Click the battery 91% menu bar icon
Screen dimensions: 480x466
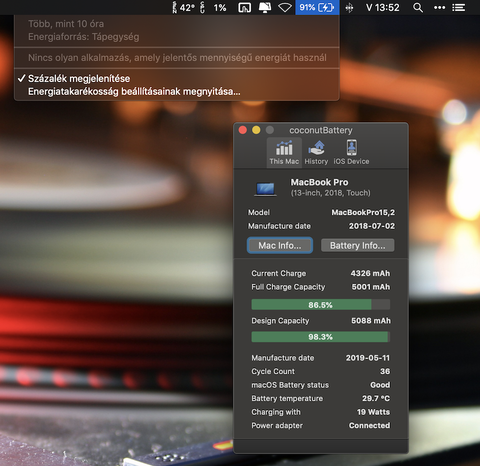(x=317, y=7)
